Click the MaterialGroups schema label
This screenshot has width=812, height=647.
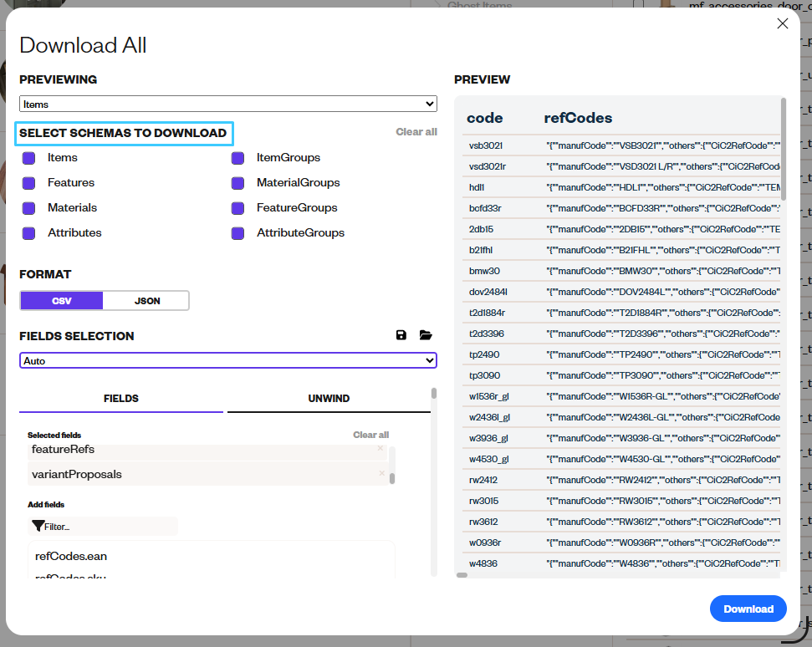[299, 183]
